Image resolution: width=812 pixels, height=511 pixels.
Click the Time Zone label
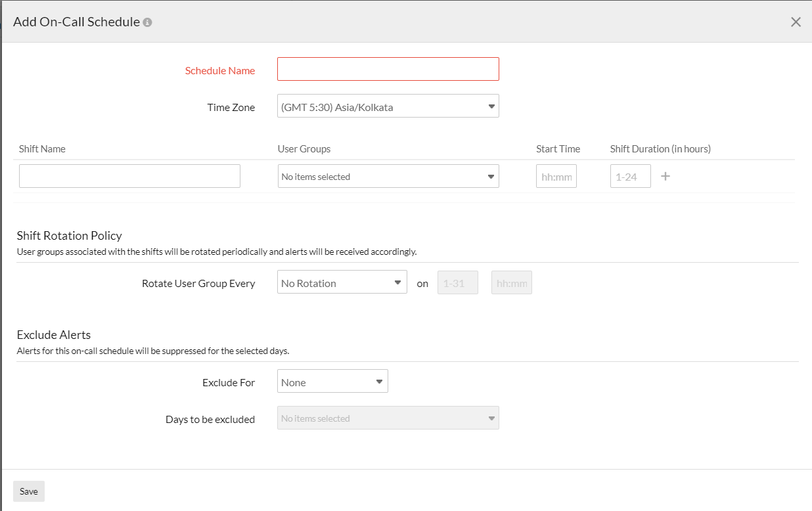tap(231, 107)
